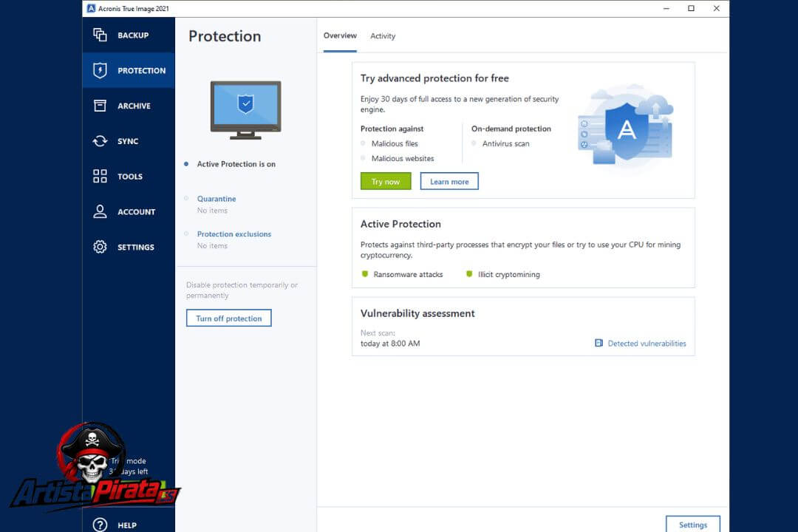This screenshot has width=798, height=532.
Task: Minimize the Acronis True Image window
Action: (666, 8)
